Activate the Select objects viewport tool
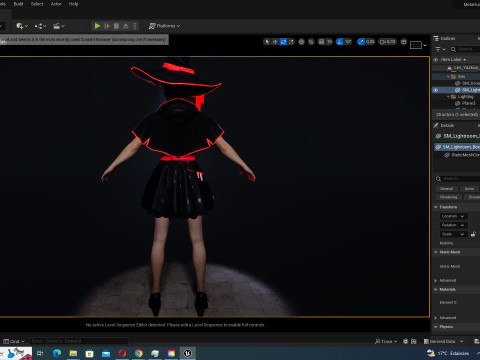 (x=266, y=42)
